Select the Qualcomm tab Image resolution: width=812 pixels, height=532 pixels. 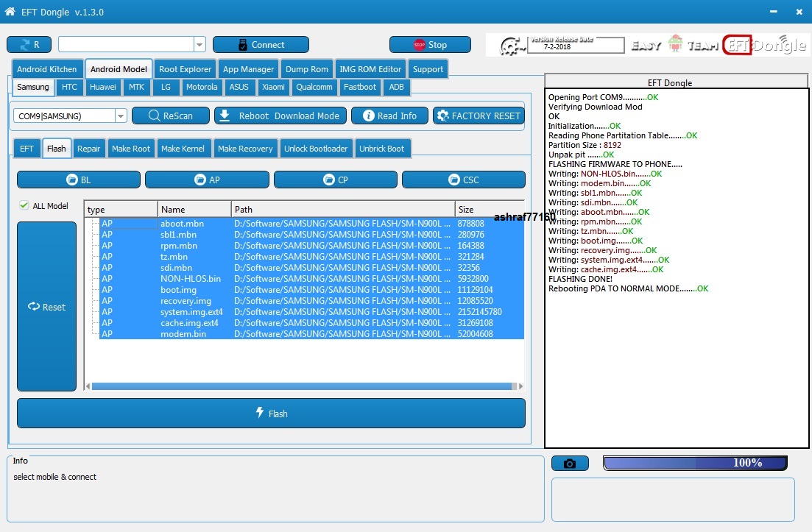point(314,87)
